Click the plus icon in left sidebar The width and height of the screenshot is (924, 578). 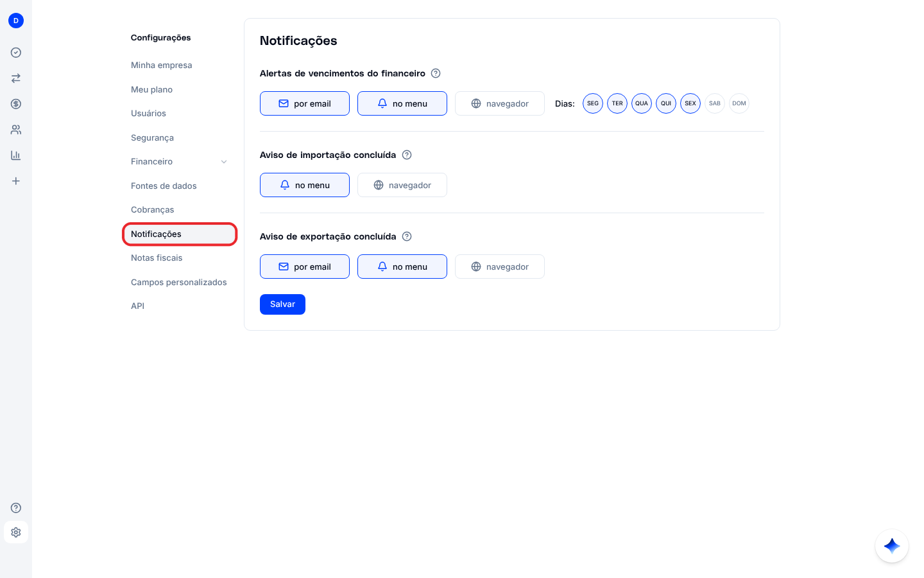click(16, 181)
